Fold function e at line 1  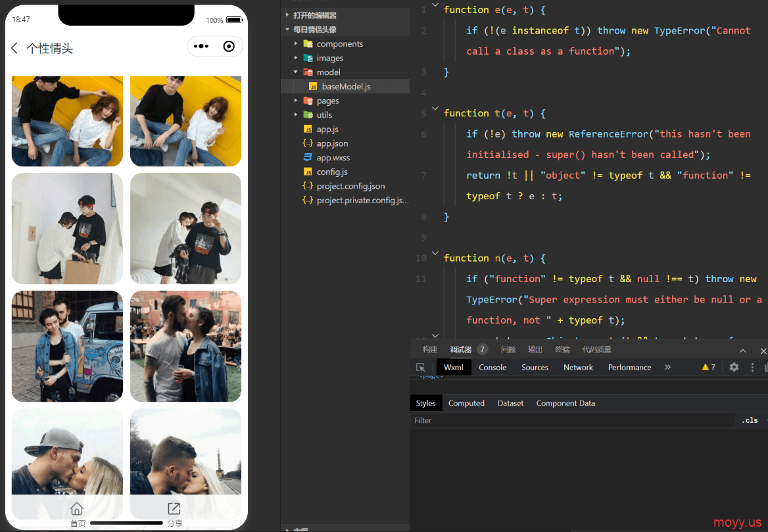(x=435, y=5)
